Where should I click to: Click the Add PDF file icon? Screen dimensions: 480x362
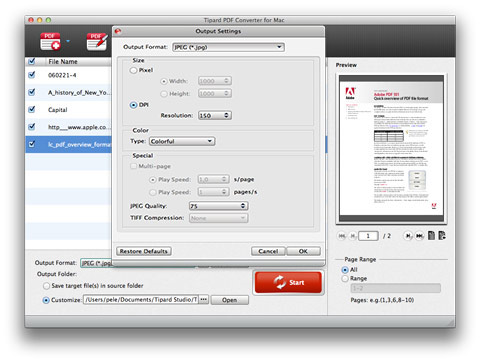pyautogui.click(x=50, y=41)
